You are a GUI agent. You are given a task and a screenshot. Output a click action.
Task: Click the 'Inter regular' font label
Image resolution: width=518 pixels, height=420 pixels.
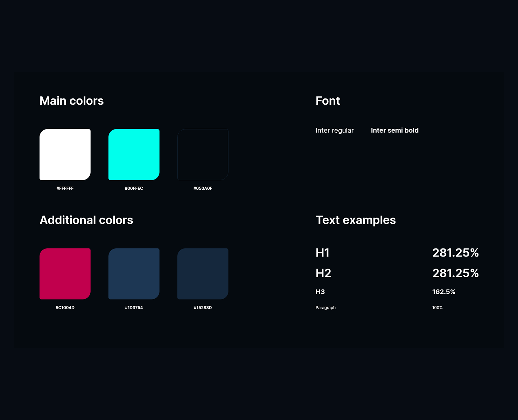pyautogui.click(x=335, y=131)
